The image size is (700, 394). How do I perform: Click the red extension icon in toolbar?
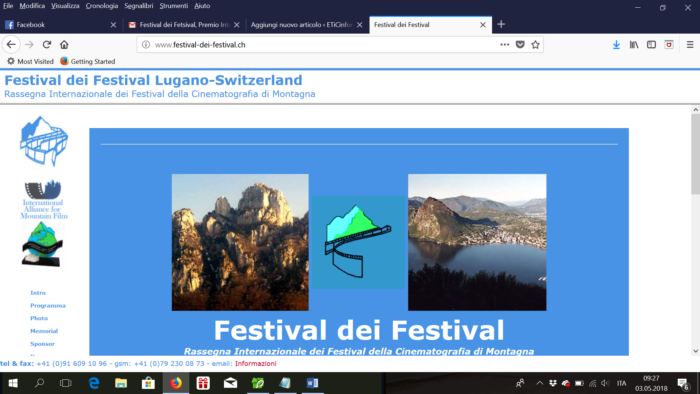(669, 45)
